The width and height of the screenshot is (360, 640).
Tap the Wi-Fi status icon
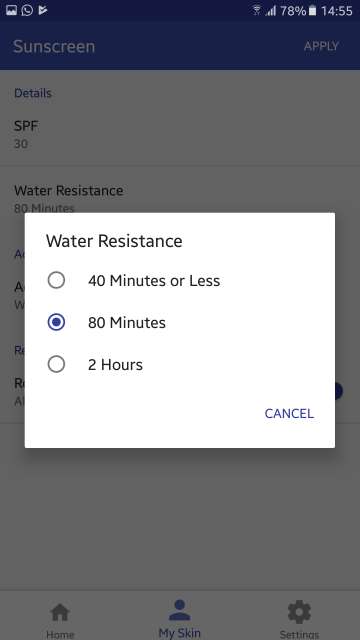tap(257, 11)
